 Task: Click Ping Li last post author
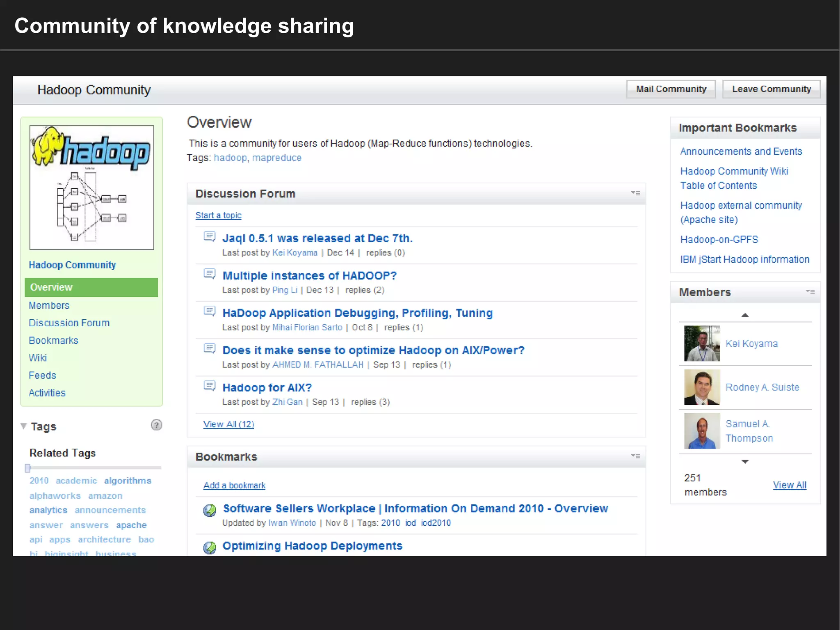pos(285,290)
